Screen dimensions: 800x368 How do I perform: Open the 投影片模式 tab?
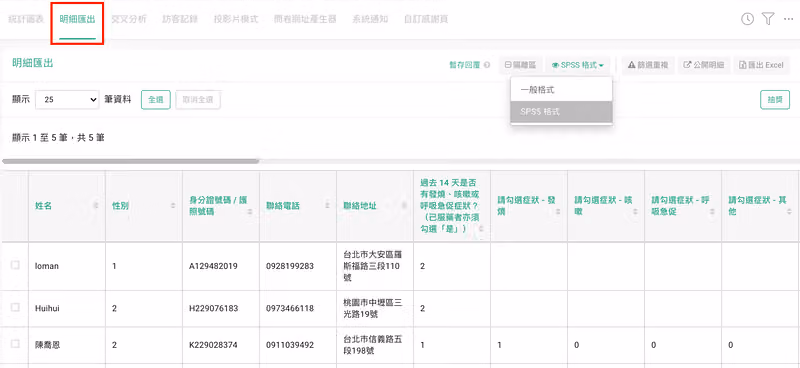coord(236,19)
